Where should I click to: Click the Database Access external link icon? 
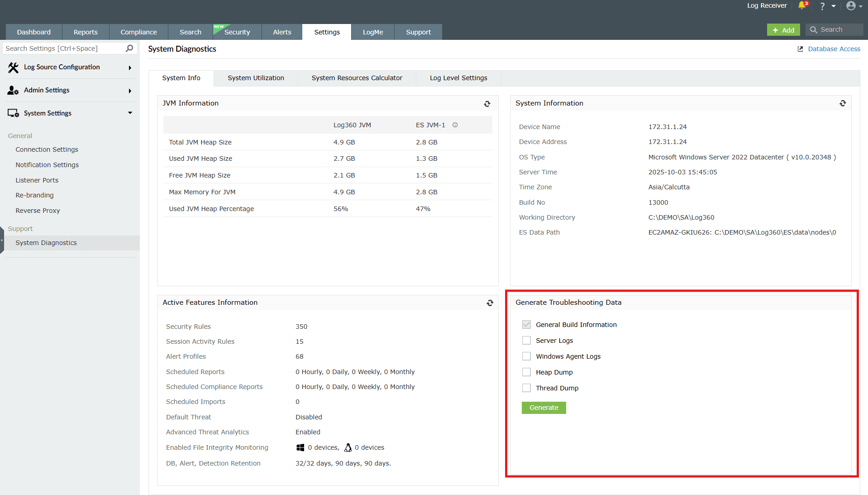click(800, 49)
